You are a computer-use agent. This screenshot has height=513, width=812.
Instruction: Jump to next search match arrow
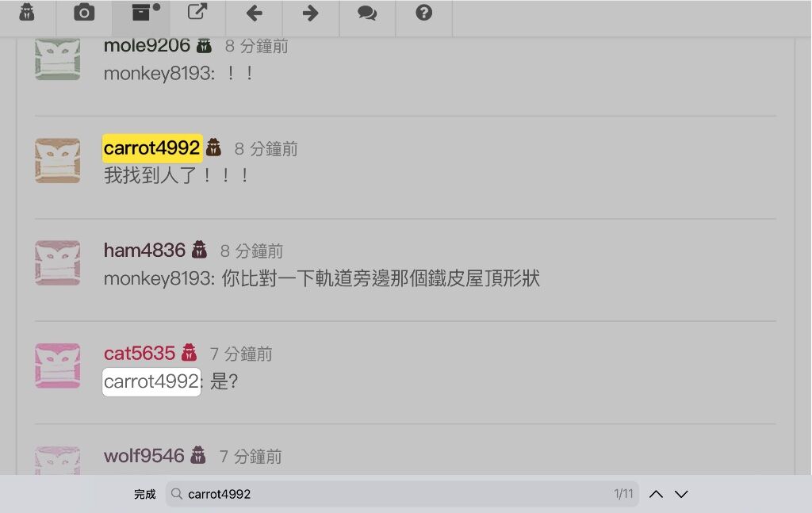click(681, 494)
